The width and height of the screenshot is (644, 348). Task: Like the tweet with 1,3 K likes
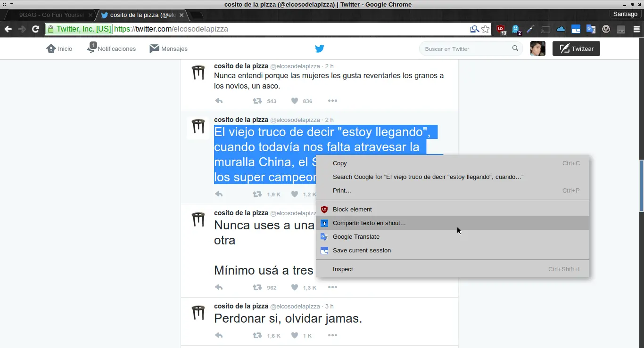pos(294,287)
